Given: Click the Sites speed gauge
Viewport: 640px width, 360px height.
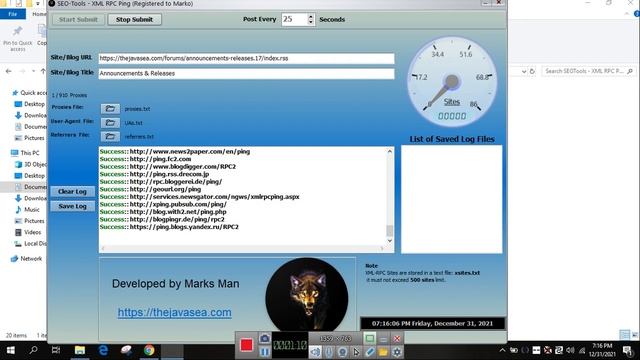Looking at the screenshot, I should click(452, 82).
